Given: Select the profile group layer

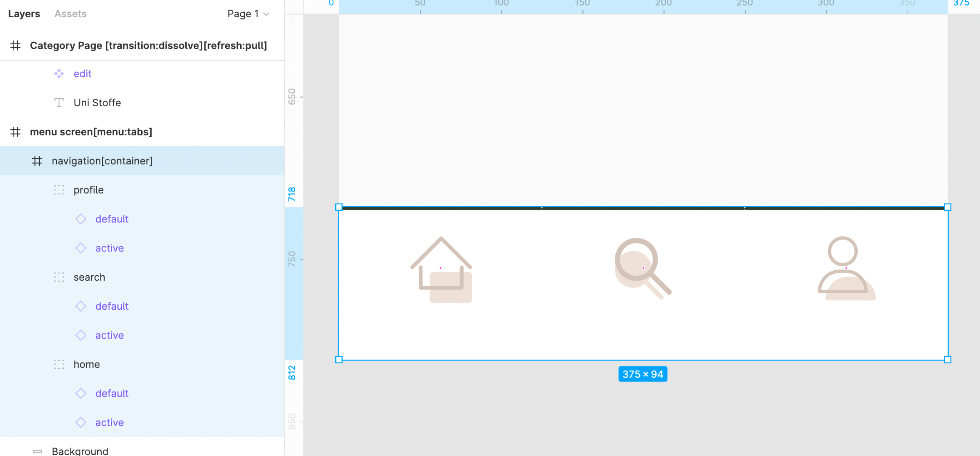Looking at the screenshot, I should pyautogui.click(x=142, y=190).
